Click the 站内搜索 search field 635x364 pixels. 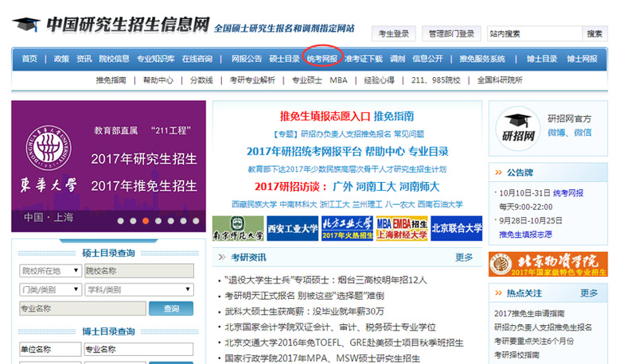click(535, 34)
